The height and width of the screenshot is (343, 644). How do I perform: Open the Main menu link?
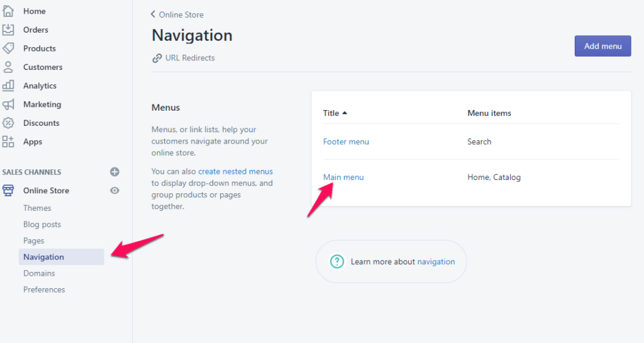[x=343, y=177]
